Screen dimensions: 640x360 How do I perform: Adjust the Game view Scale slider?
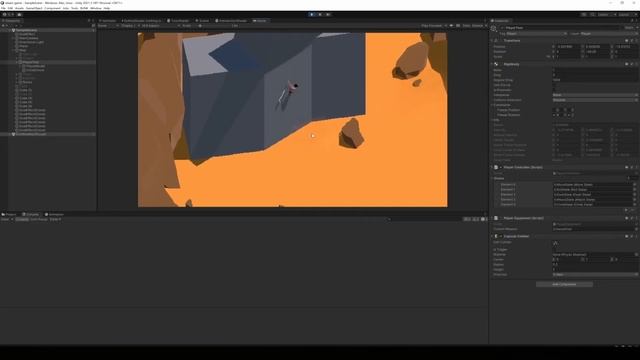click(216, 26)
